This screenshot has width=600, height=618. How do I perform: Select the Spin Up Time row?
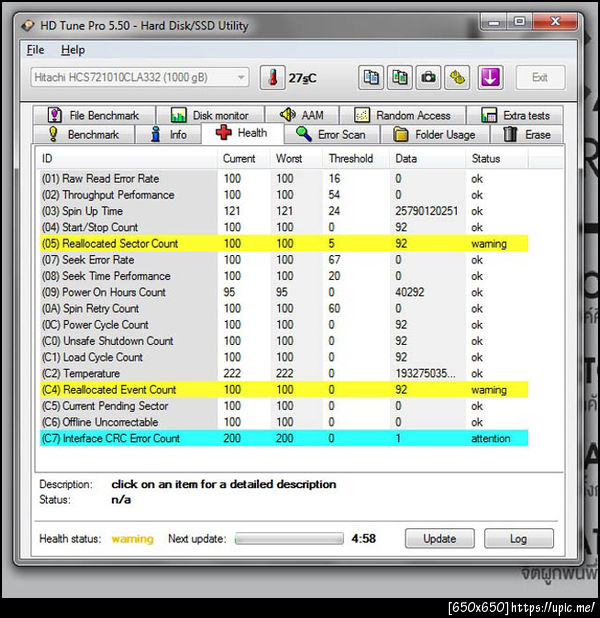click(x=284, y=211)
